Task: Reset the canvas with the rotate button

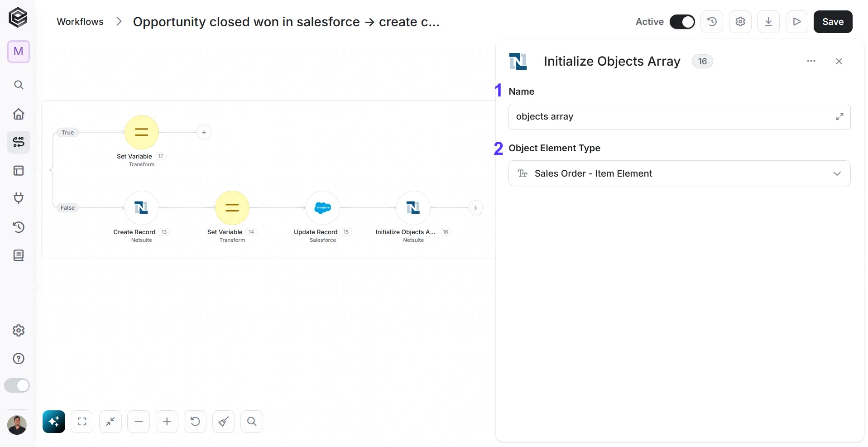Action: [195, 422]
